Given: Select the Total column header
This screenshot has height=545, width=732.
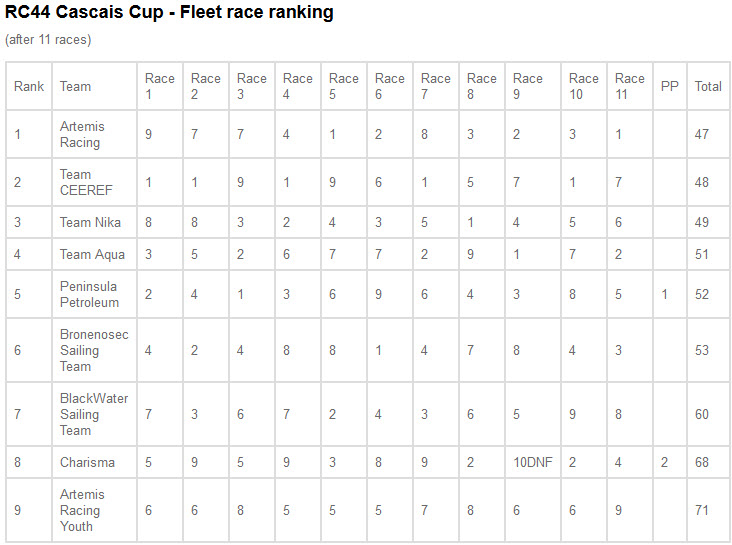Looking at the screenshot, I should point(708,86).
